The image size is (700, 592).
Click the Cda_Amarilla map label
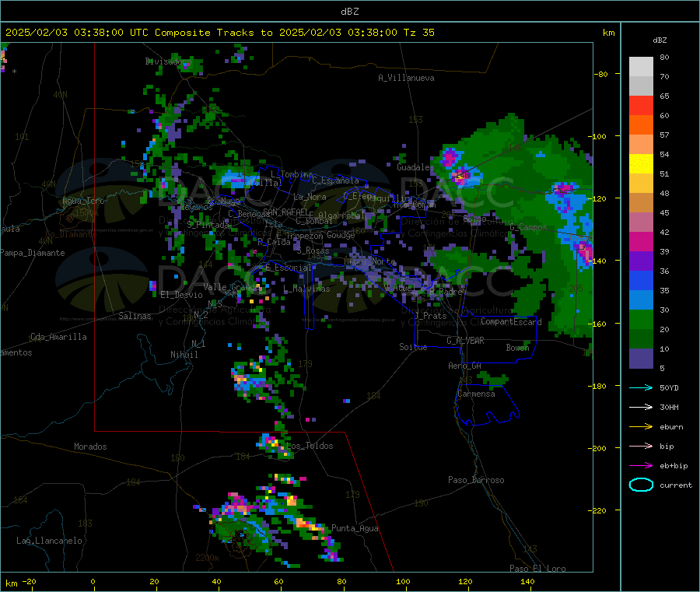58,337
